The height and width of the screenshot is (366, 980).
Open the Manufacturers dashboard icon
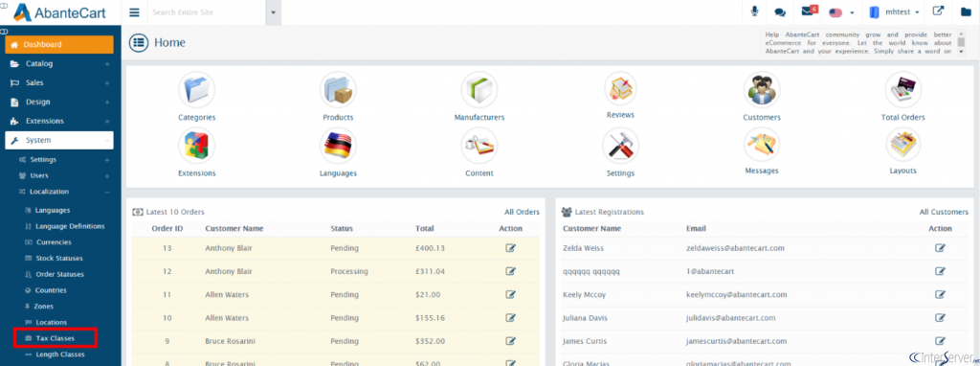479,89
